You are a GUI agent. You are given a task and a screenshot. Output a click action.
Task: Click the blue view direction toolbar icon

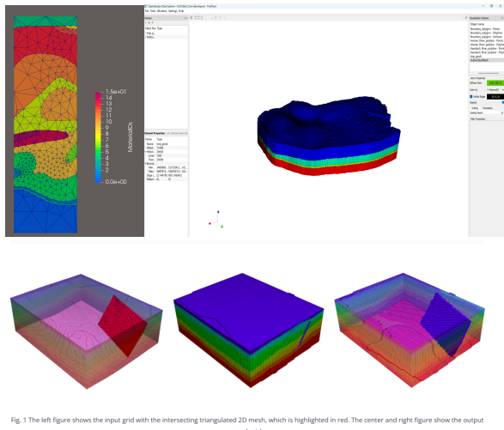tap(202, 18)
